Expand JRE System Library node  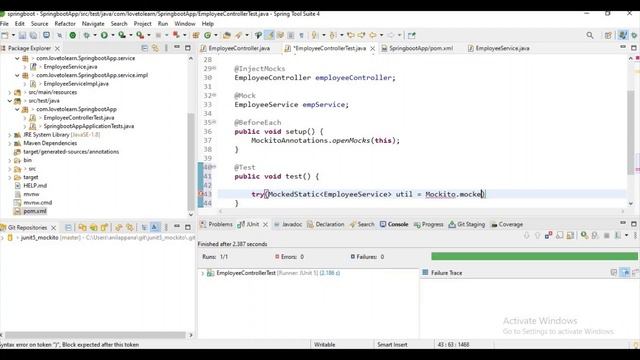pyautogui.click(x=9, y=135)
